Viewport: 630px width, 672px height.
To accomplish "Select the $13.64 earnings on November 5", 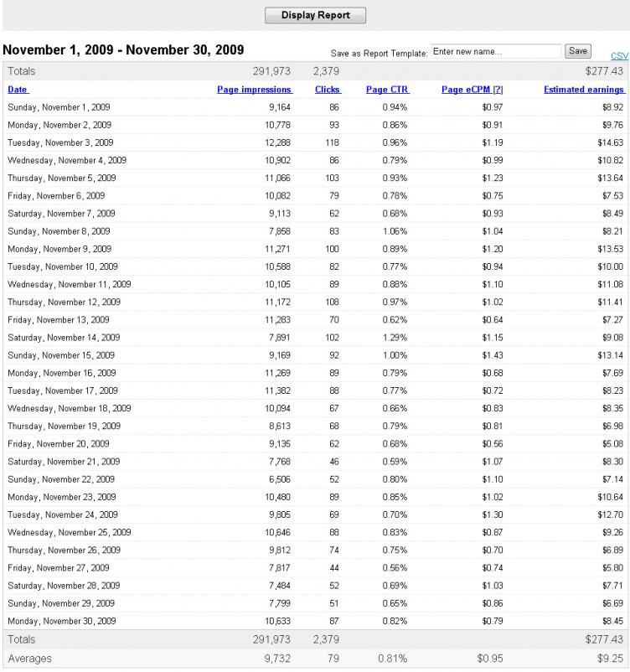I will coord(610,178).
